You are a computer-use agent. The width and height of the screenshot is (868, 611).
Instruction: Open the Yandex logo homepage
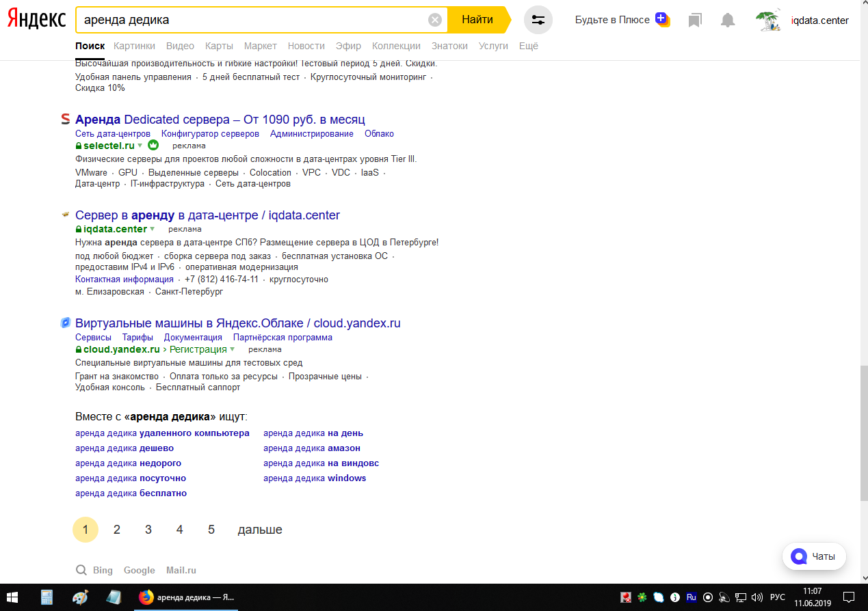(x=36, y=19)
